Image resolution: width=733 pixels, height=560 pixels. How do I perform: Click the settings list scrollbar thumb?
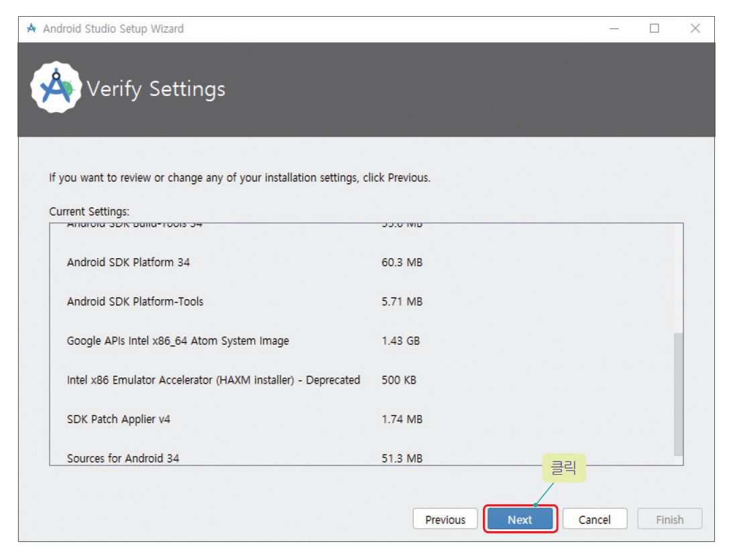[x=678, y=394]
